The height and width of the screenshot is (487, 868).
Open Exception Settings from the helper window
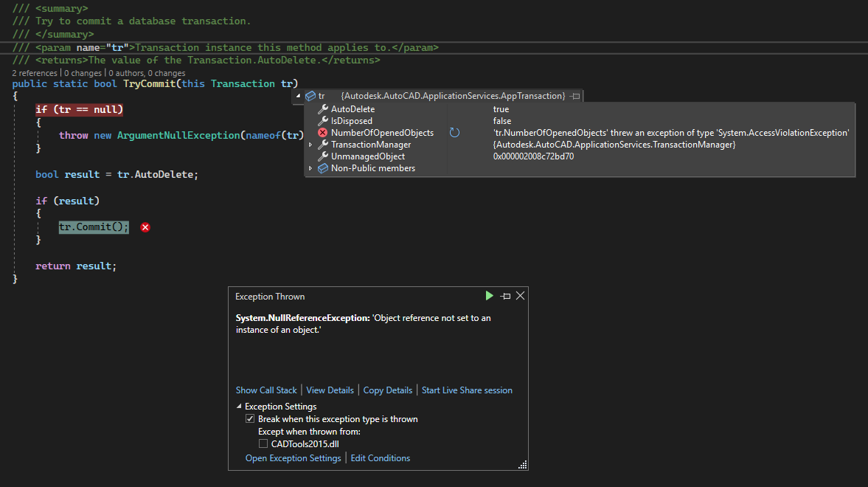293,457
